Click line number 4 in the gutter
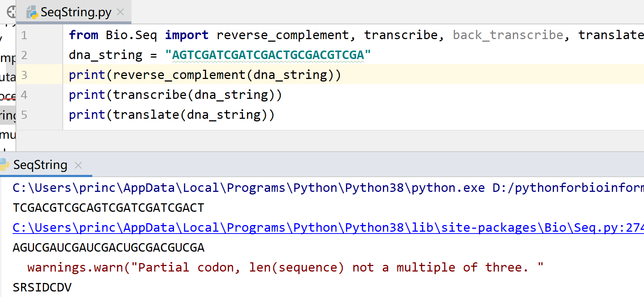This screenshot has height=297, width=644. coord(24,94)
